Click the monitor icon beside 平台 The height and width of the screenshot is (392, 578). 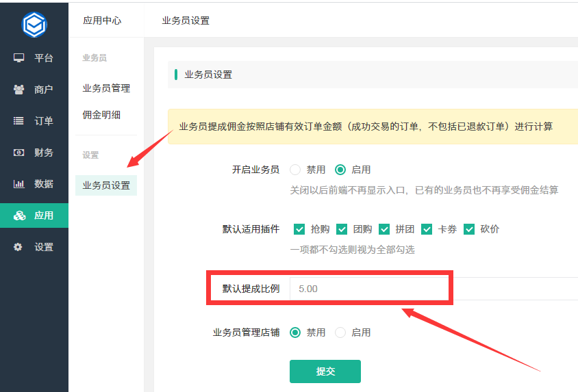point(18,57)
